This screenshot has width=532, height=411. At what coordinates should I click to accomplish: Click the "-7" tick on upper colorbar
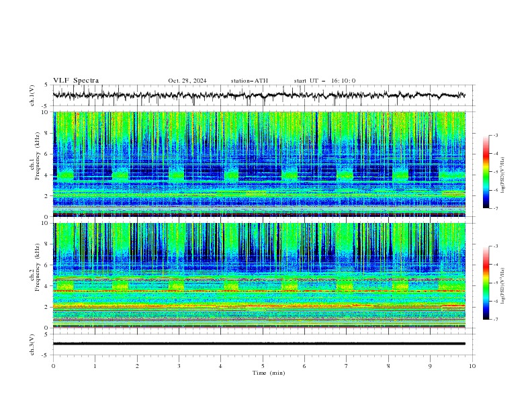pos(496,208)
